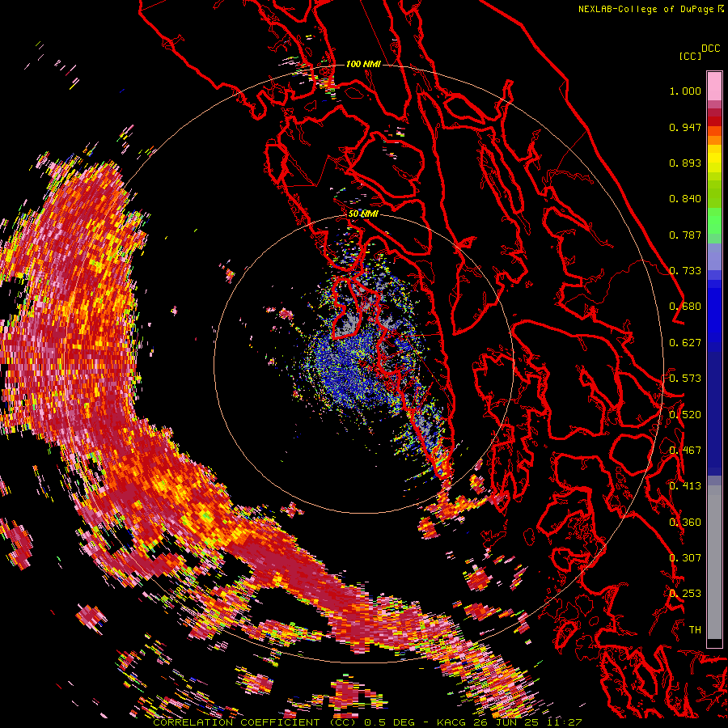Click the [CC] units label
Image resolution: width=728 pixels, height=728 pixels.
click(690, 56)
